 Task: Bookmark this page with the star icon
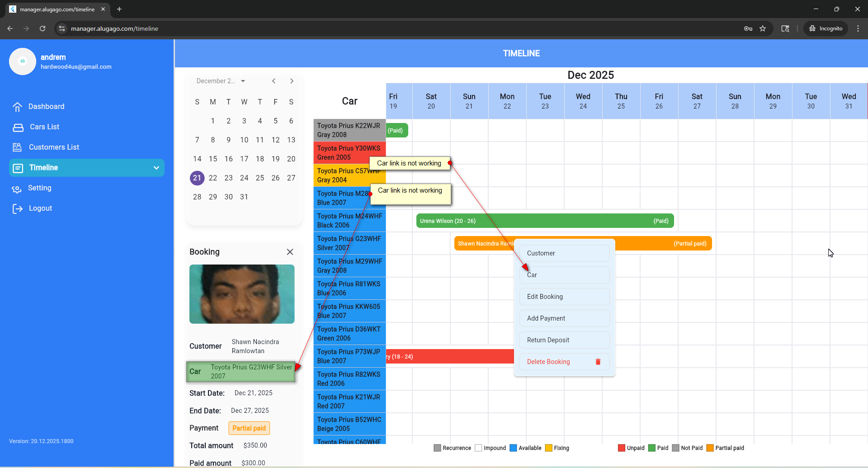(763, 28)
